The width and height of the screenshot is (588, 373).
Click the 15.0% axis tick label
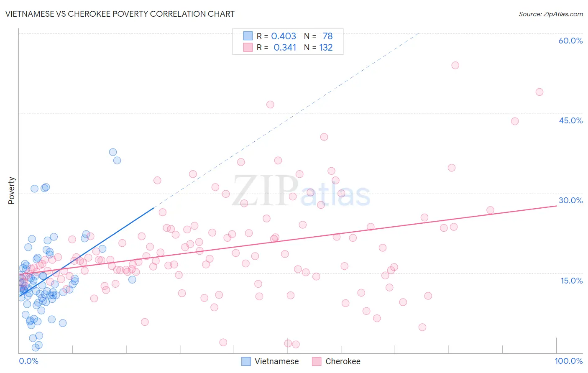click(571, 281)
